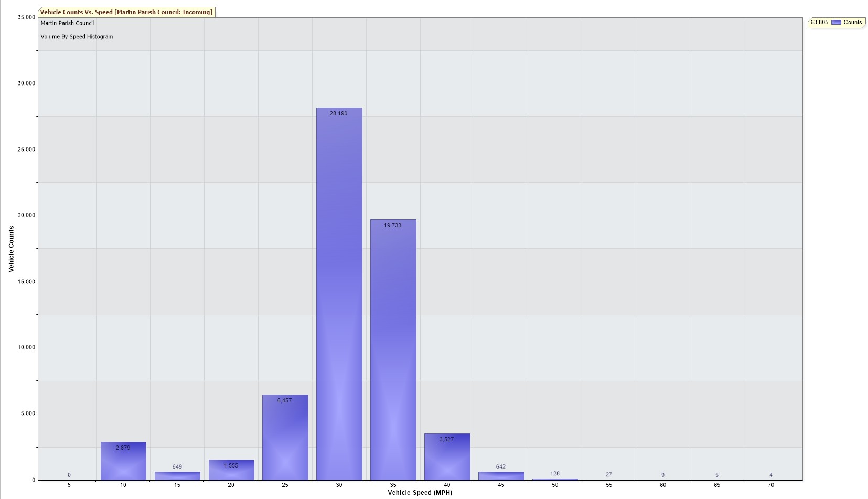Click the Vehicle Counts vertical axis title
Image resolution: width=868 pixels, height=499 pixels.
click(x=11, y=249)
